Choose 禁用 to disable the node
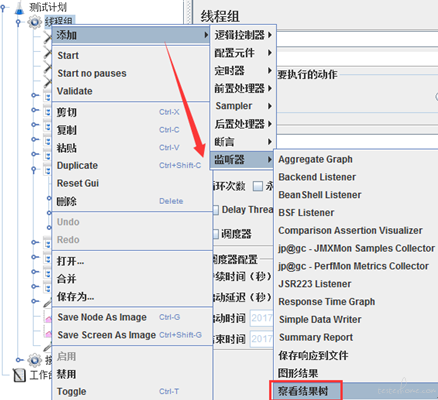 pos(132,374)
